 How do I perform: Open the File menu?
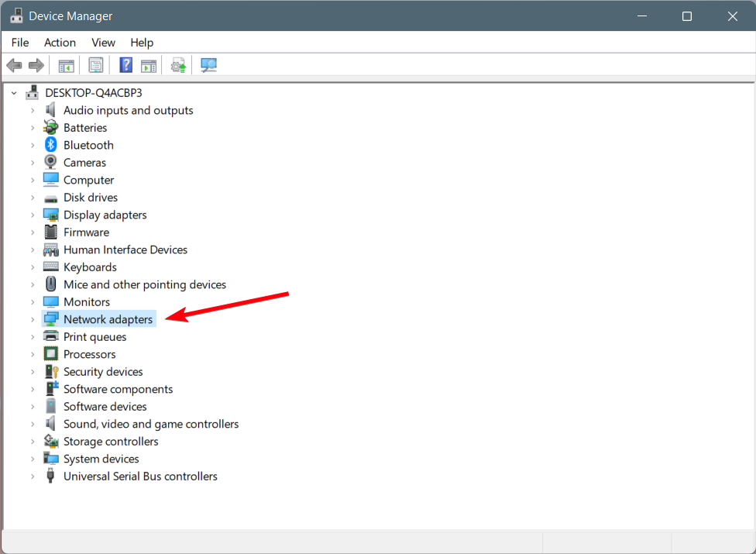click(x=20, y=43)
